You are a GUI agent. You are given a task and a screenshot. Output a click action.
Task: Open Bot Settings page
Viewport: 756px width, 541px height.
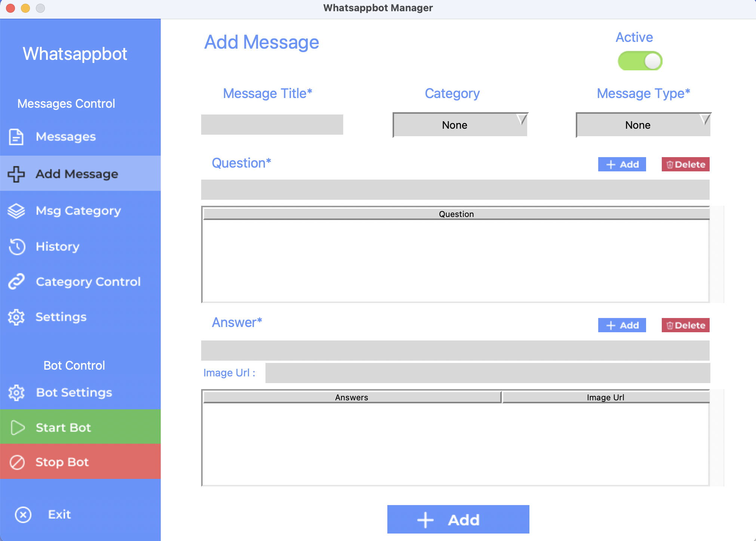point(80,392)
